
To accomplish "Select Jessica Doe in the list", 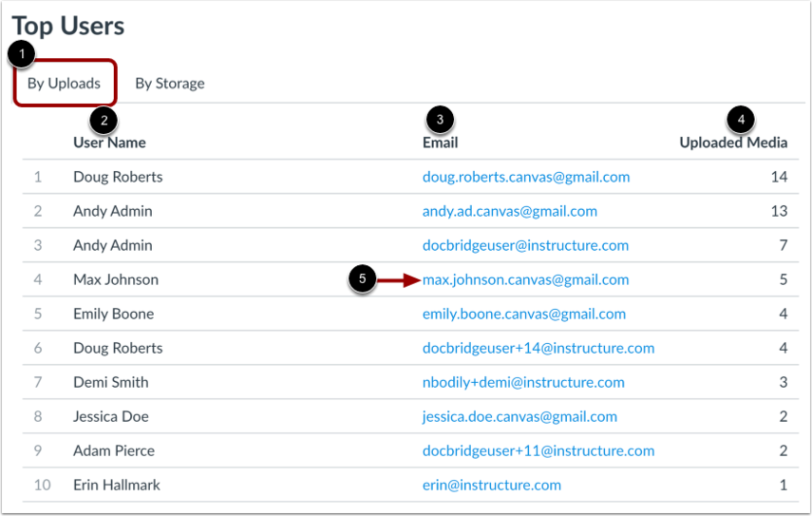I will 111,416.
